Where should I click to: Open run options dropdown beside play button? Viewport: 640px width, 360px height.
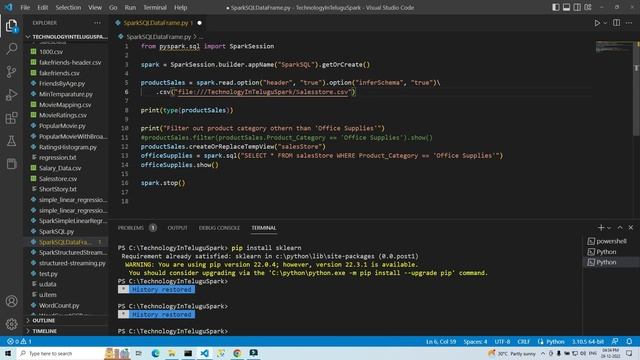[605, 23]
